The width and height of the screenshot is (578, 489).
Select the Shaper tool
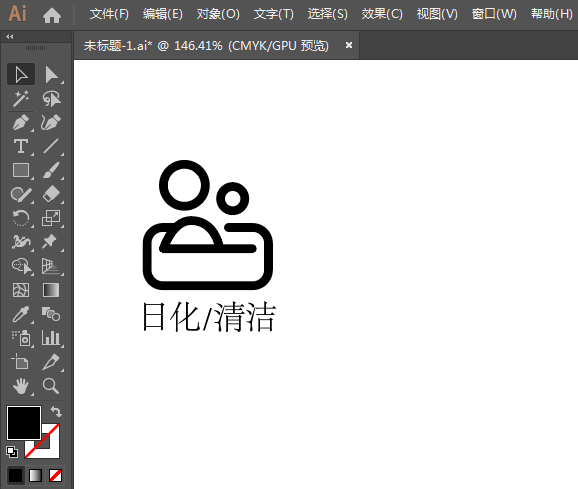pos(21,194)
